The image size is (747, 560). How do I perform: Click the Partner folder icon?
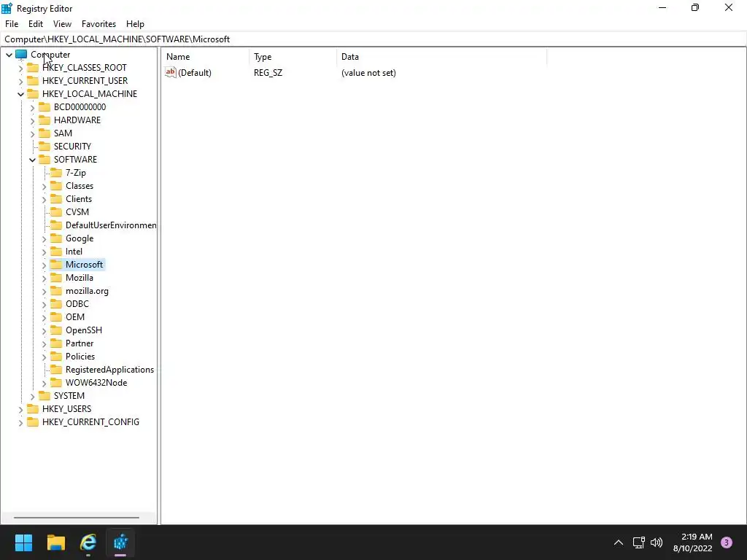56,343
